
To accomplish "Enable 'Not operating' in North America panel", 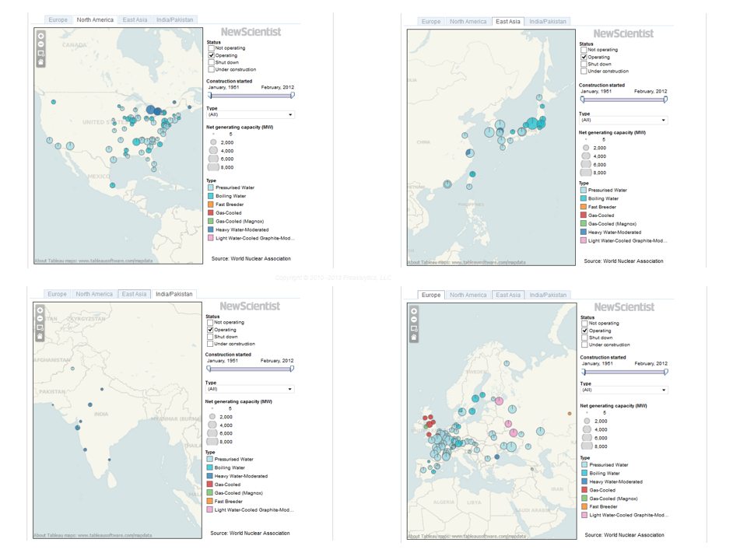I will 211,48.
